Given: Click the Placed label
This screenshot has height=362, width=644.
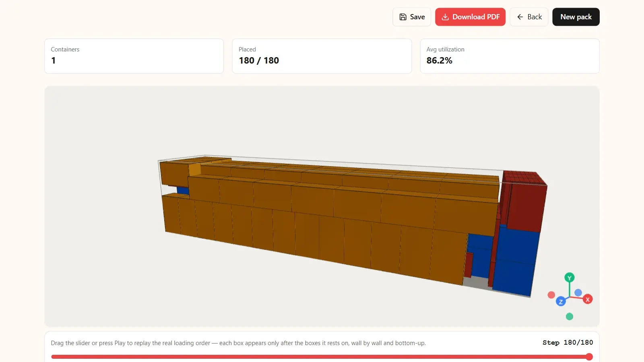Looking at the screenshot, I should click(247, 49).
